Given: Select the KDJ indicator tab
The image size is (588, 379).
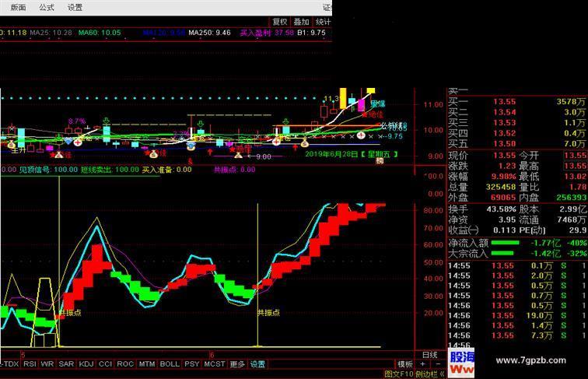Looking at the screenshot, I should pos(86,364).
